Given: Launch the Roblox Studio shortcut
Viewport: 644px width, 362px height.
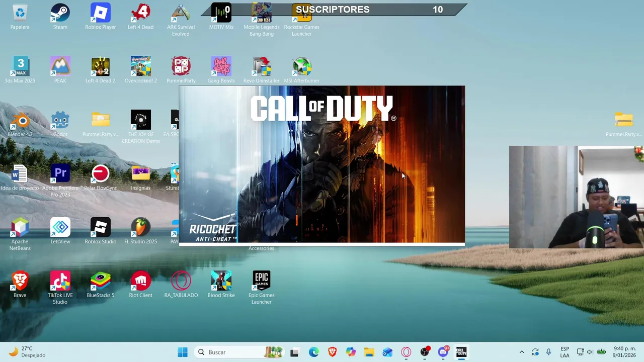Looking at the screenshot, I should (x=100, y=231).
